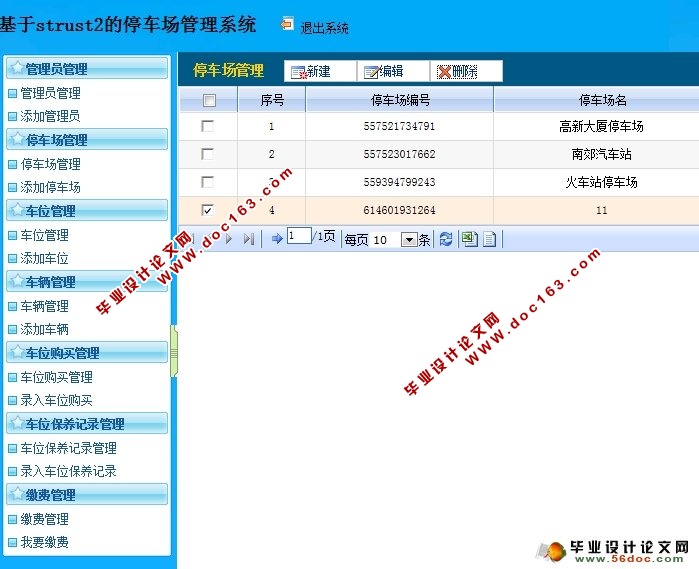Open the 管理员管理 menu item
Screen dimensions: 699x569
[50, 93]
